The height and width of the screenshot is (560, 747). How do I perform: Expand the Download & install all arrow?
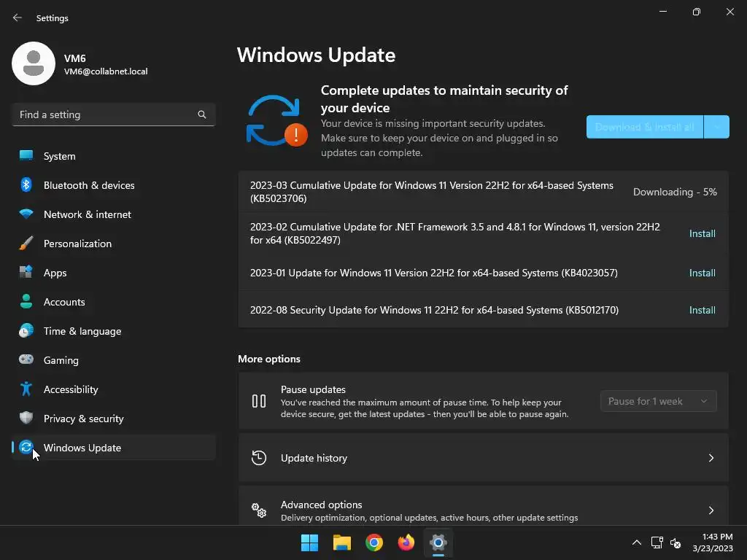pos(716,127)
